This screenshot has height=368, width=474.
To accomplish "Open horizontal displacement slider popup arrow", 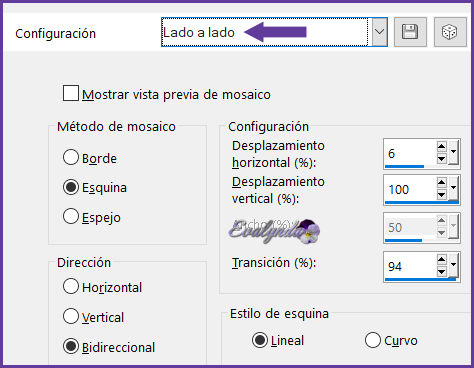I will (453, 152).
